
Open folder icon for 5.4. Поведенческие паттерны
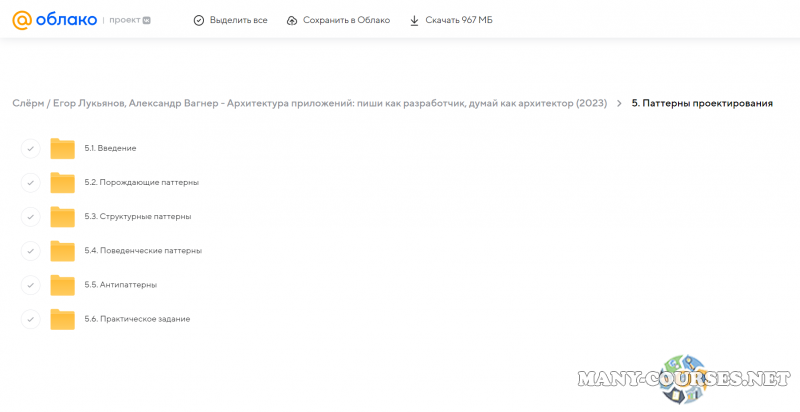point(63,251)
